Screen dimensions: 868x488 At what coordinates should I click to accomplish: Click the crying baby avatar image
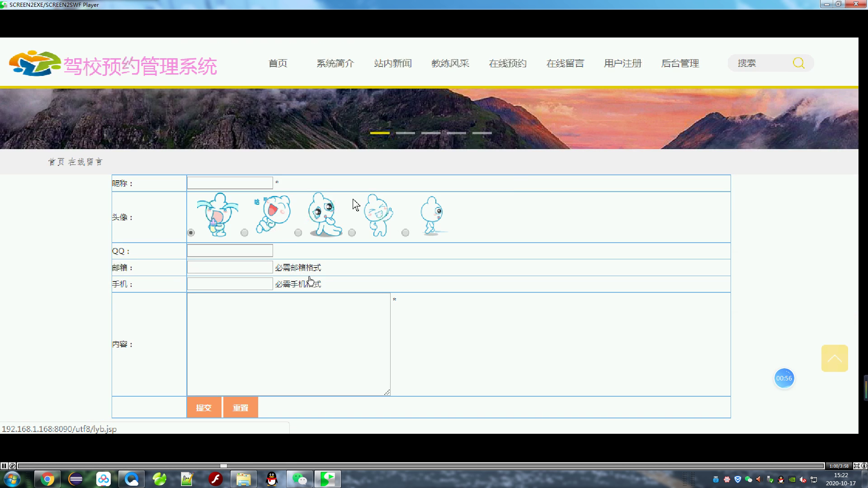coord(217,215)
